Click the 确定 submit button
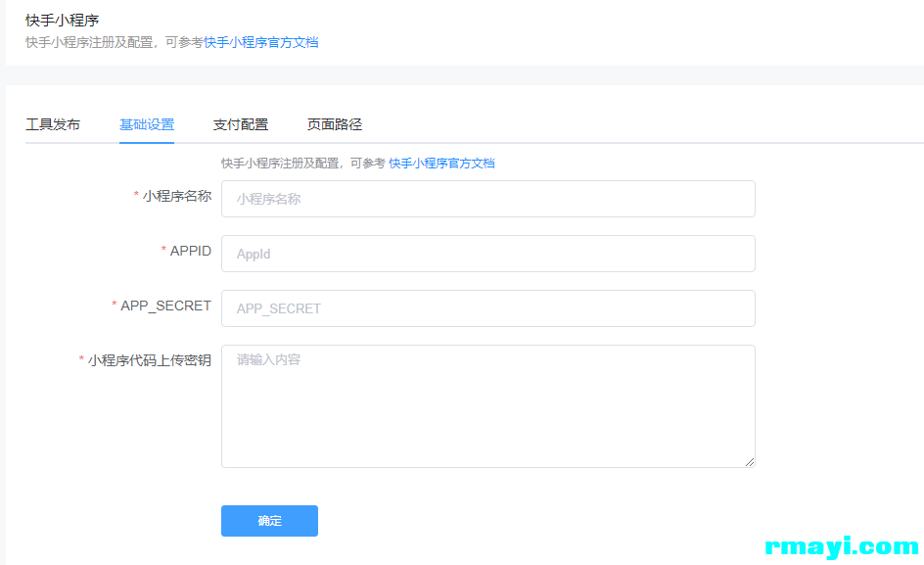Screen dimensions: 924x565 pyautogui.click(x=269, y=521)
